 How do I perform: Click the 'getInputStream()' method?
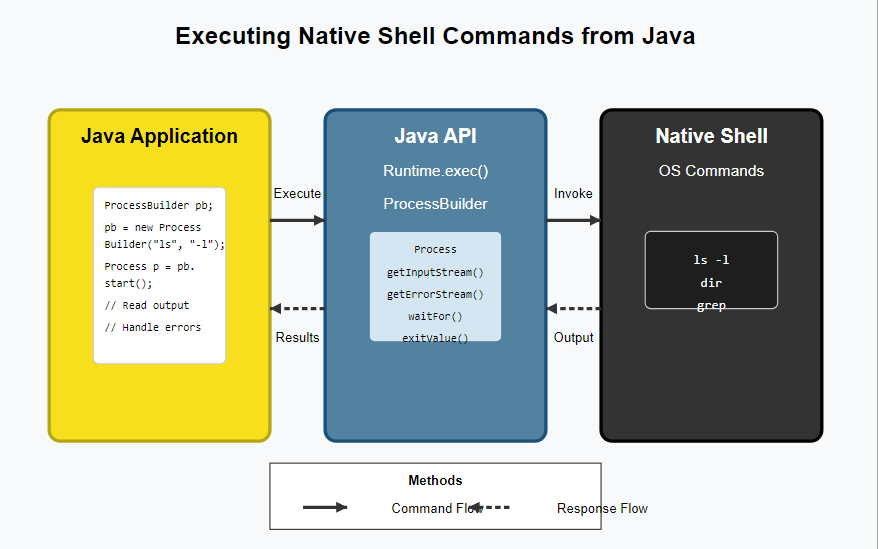[435, 273]
